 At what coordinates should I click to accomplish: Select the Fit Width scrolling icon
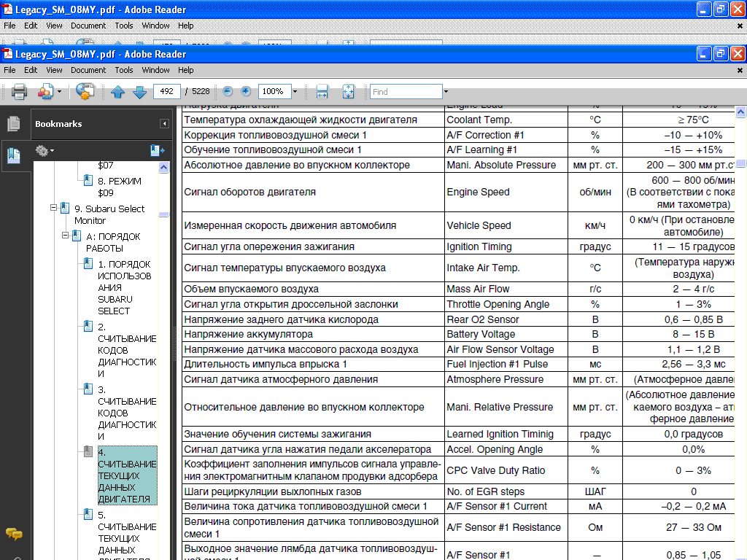322,92
